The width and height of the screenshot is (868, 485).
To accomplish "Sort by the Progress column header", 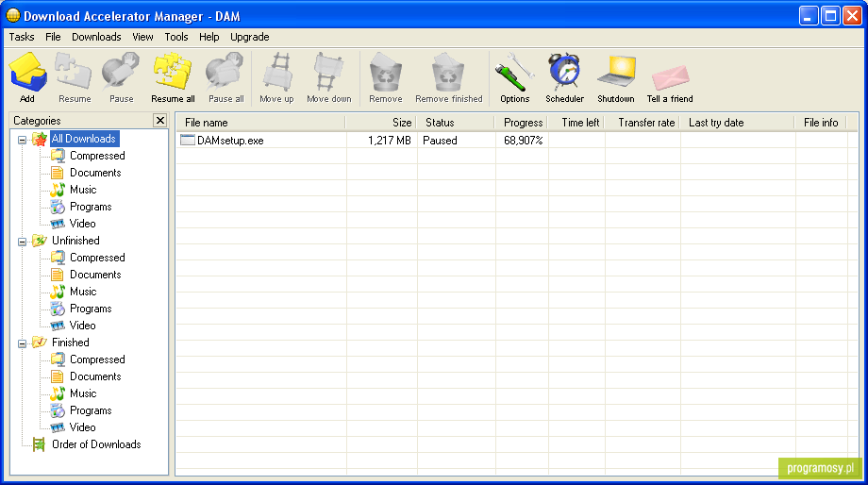I will [521, 123].
